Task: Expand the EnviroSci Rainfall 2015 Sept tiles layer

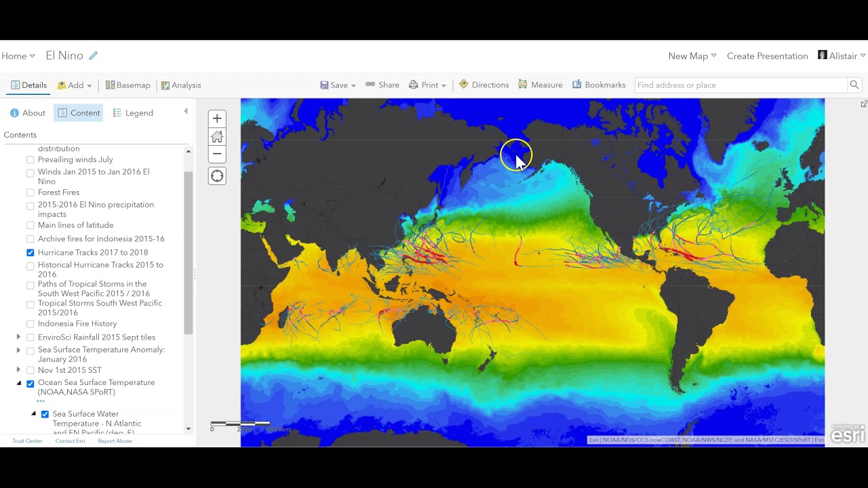Action: point(18,337)
